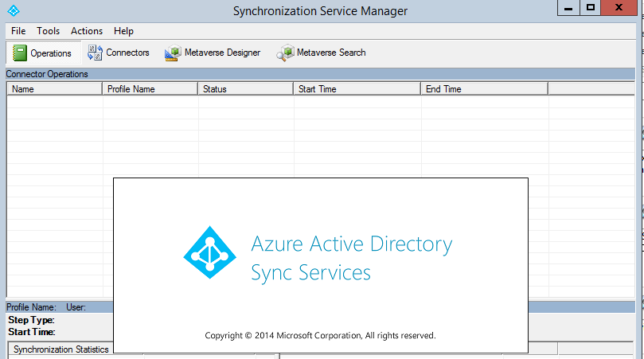The image size is (644, 359).
Task: Open the File menu
Action: pos(18,31)
